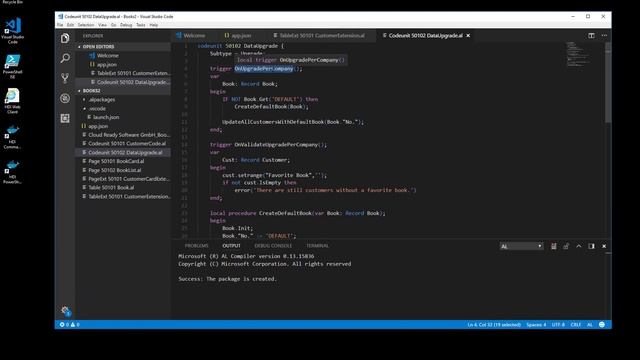
Task: Open HDI Command desktop shortcut
Action: tap(12, 137)
